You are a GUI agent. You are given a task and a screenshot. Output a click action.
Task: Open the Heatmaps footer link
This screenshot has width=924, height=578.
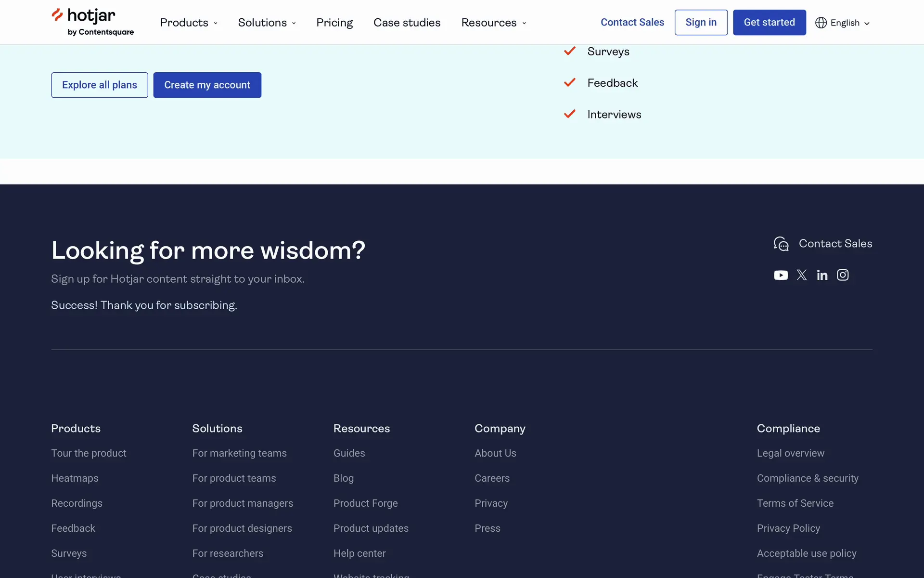pyautogui.click(x=75, y=478)
